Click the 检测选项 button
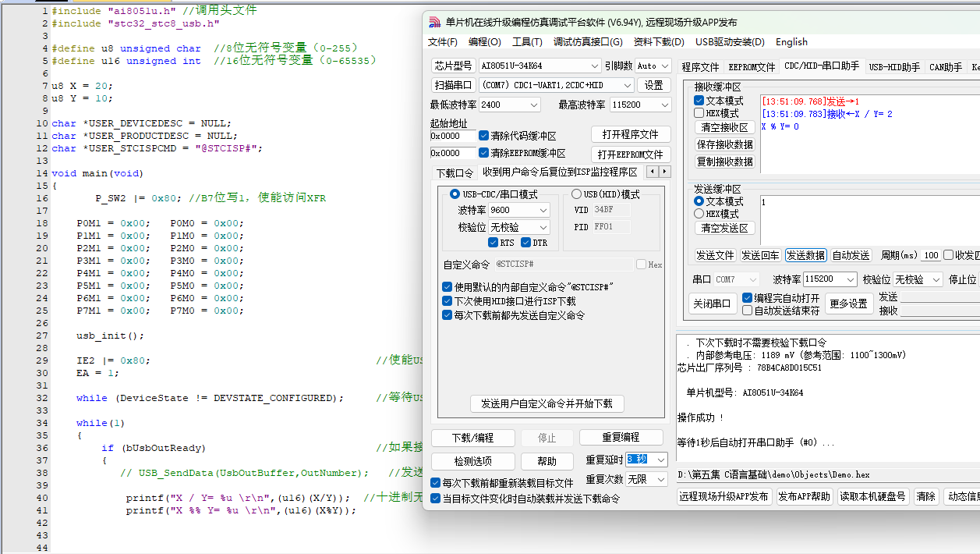This screenshot has height=554, width=980. (472, 461)
